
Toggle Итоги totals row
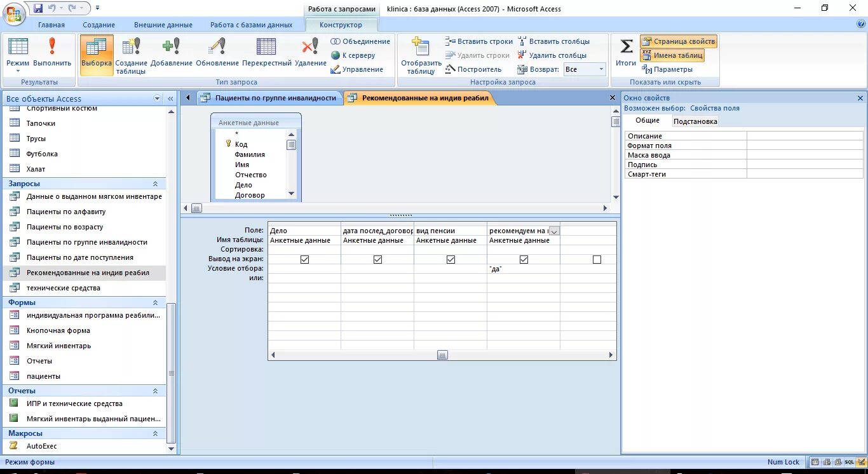tap(626, 52)
